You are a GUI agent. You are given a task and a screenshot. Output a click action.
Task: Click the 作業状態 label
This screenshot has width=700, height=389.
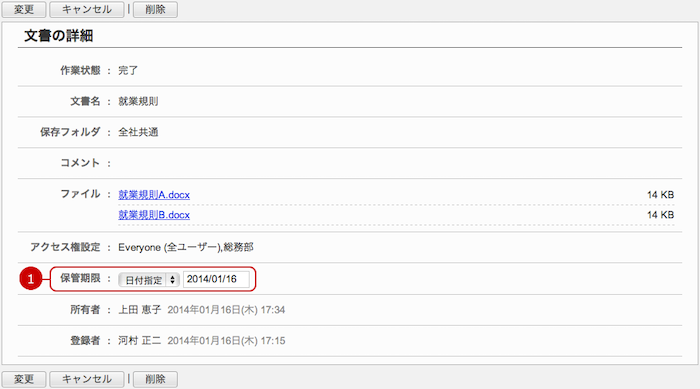coord(80,71)
